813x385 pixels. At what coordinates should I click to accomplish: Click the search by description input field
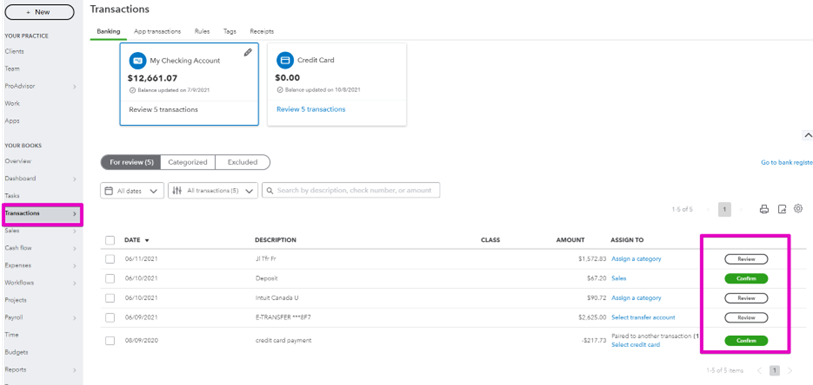pyautogui.click(x=351, y=190)
